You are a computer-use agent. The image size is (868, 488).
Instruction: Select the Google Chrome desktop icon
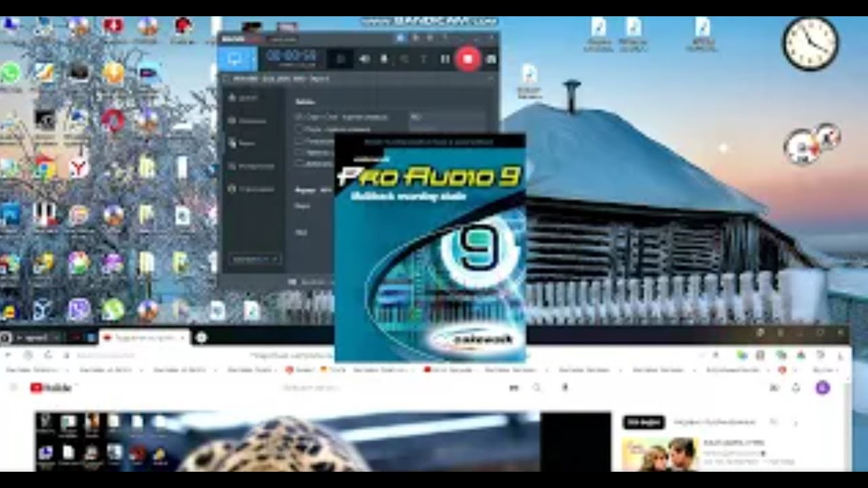click(45, 166)
